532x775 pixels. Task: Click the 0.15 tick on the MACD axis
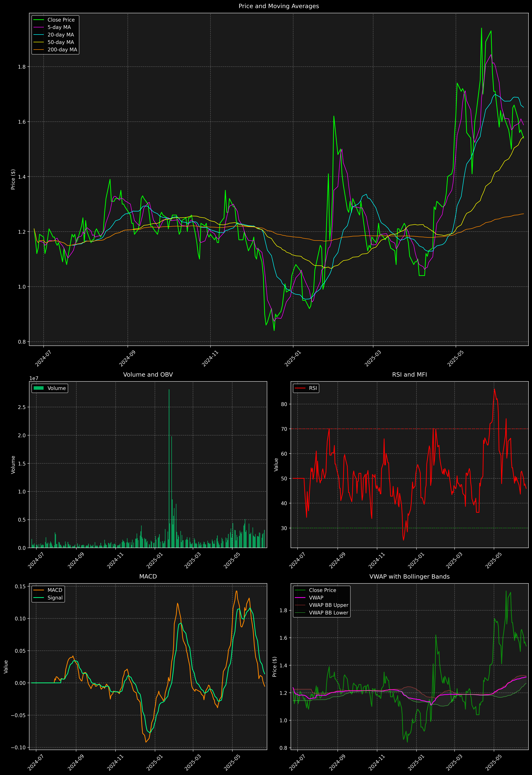pos(20,587)
